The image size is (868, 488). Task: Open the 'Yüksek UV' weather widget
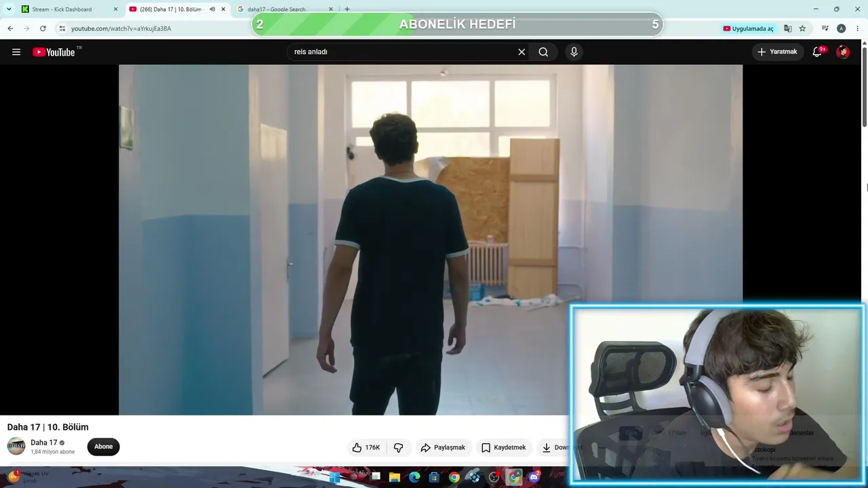27,477
